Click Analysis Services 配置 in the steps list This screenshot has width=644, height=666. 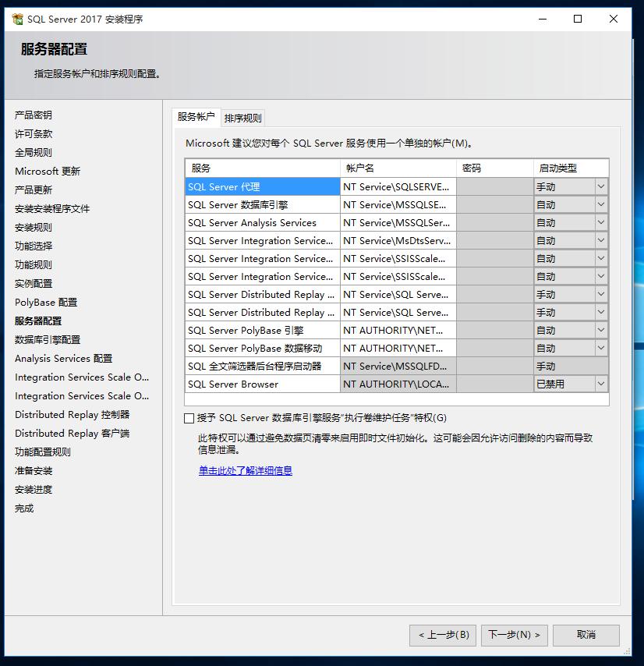coord(64,359)
